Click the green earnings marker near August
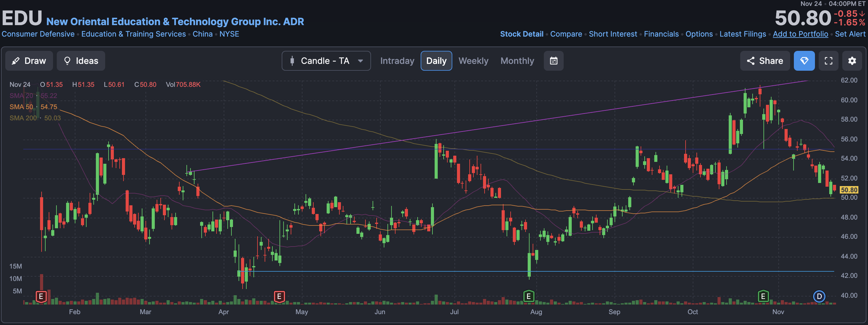Screen dimensions: 868x325 coord(528,296)
